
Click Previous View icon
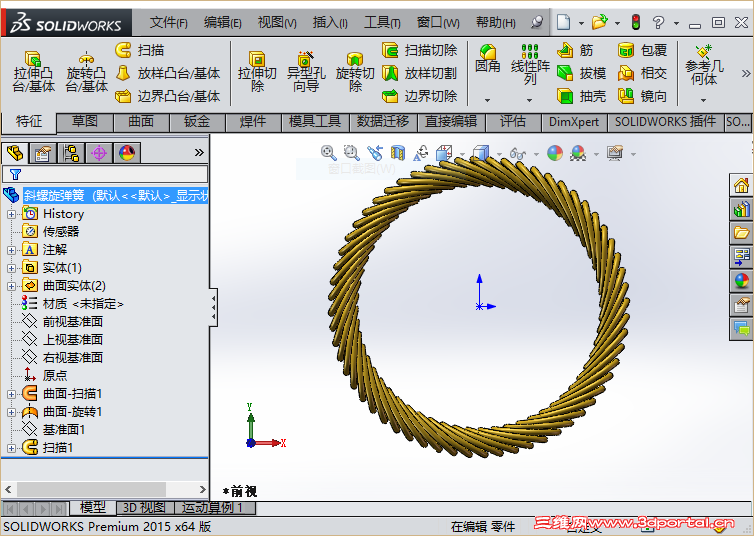point(375,153)
